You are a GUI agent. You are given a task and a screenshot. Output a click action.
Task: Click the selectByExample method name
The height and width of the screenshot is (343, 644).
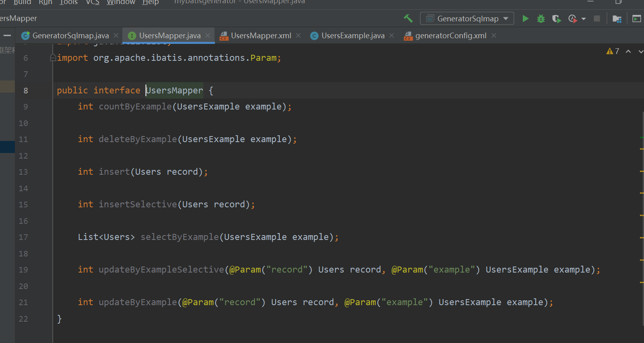click(x=180, y=237)
